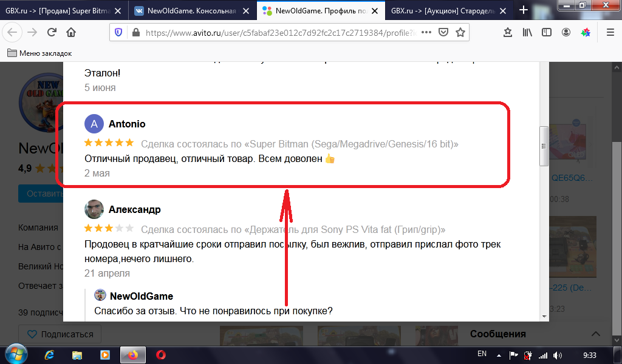Open Antonio's reviewer avatar

click(x=94, y=124)
